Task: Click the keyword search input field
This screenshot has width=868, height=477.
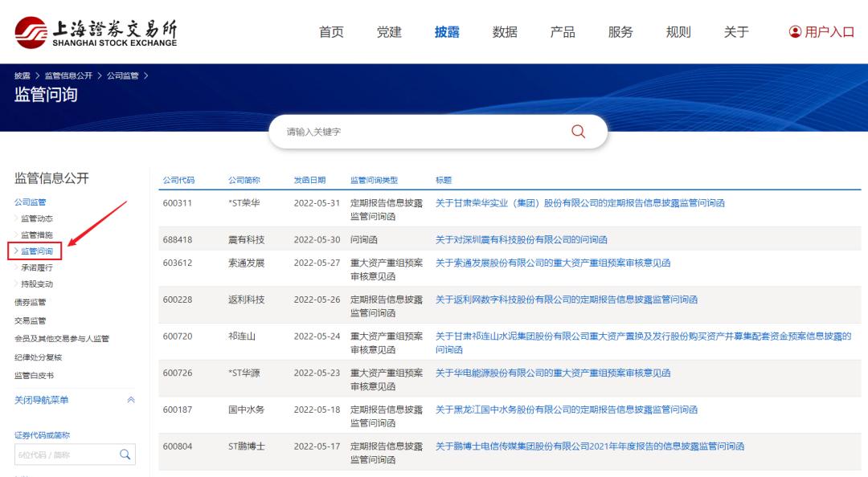Action: (x=402, y=131)
